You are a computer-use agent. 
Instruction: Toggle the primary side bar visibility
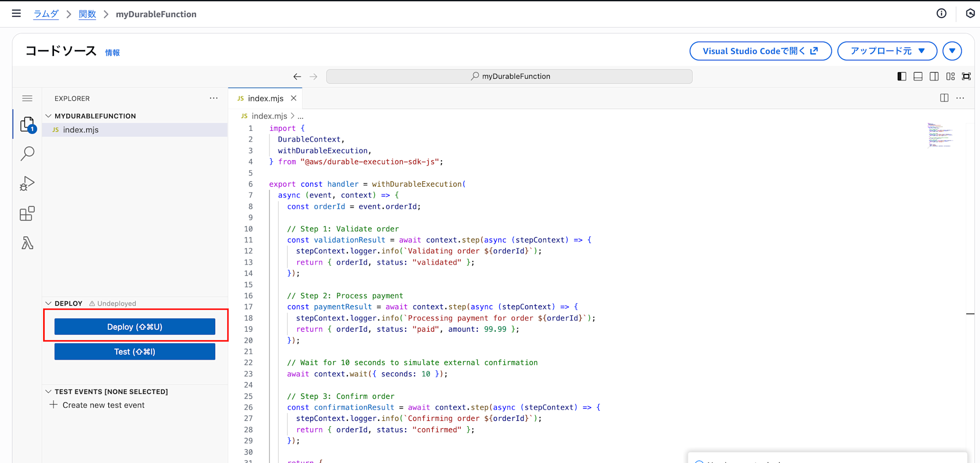coord(902,76)
